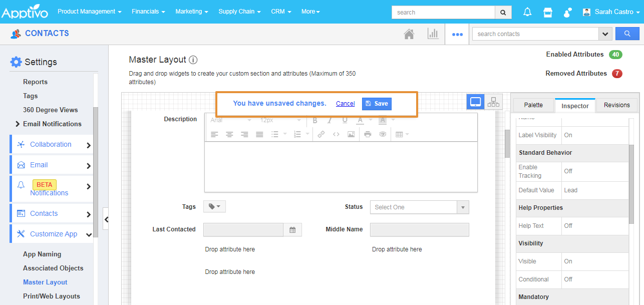
Task: Toggle the Label Visibility On value
Action: (x=568, y=135)
